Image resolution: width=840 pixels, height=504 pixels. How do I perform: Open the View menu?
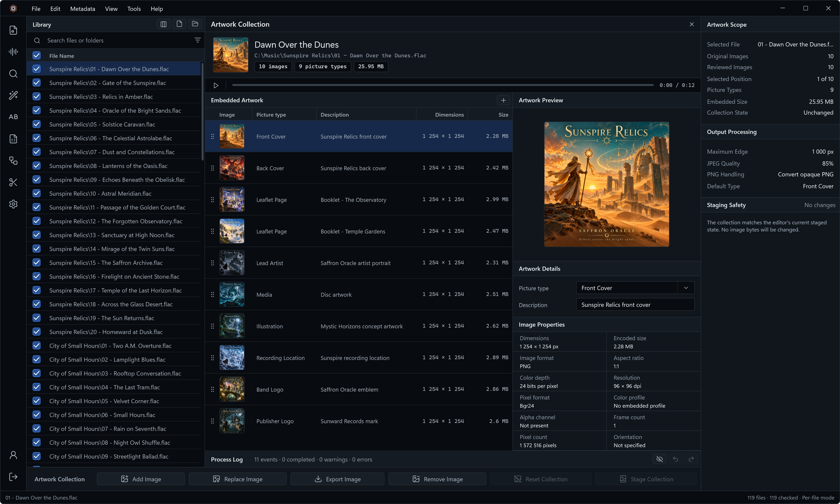coord(111,9)
